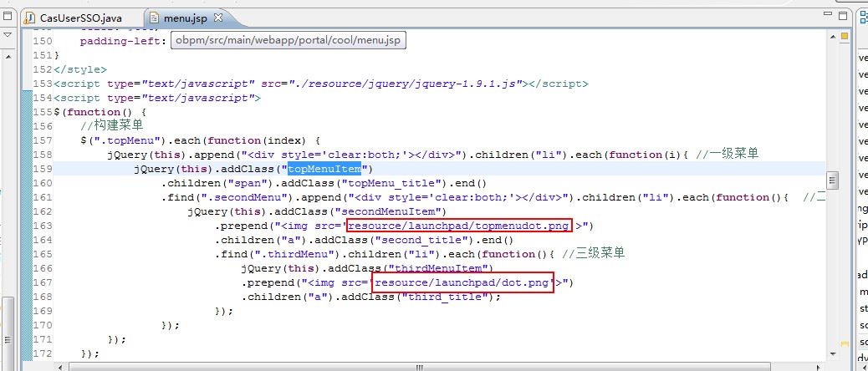The width and height of the screenshot is (868, 371).
Task: Click the highlighted topMenuItem text
Action: 324,169
